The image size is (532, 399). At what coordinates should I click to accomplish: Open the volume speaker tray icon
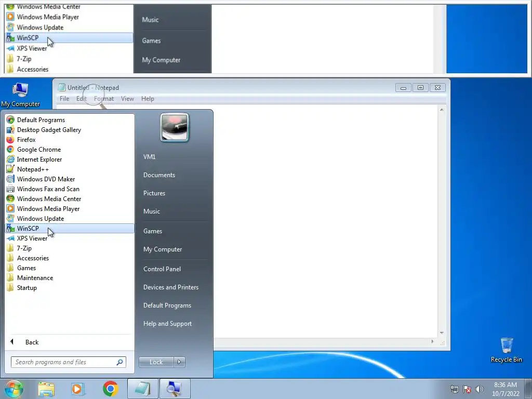pyautogui.click(x=480, y=389)
